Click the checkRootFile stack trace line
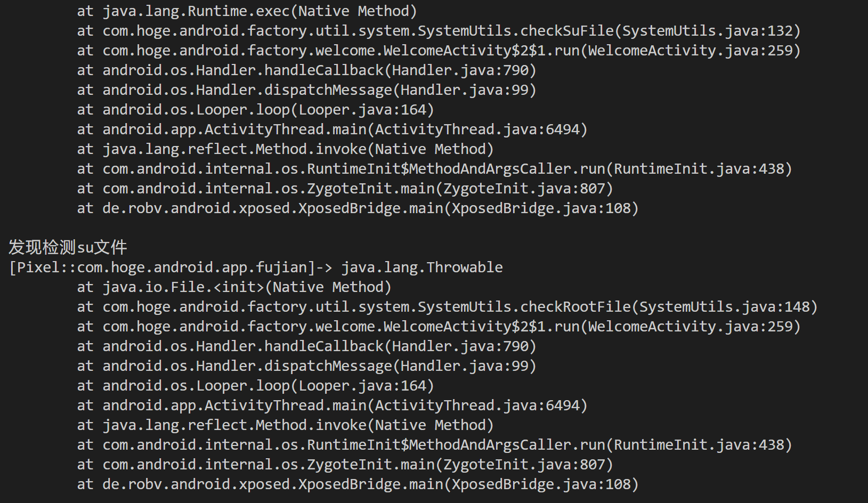This screenshot has width=868, height=503. (x=447, y=307)
